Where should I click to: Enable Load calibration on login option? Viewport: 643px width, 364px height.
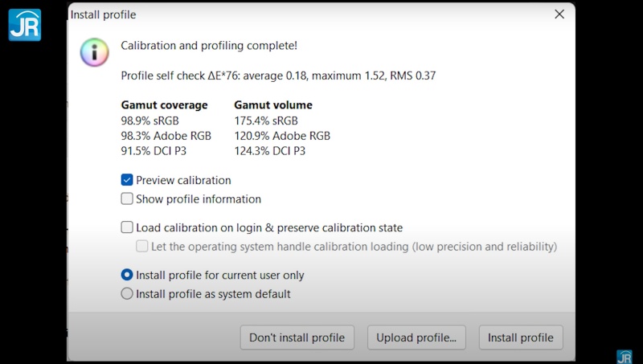(127, 227)
